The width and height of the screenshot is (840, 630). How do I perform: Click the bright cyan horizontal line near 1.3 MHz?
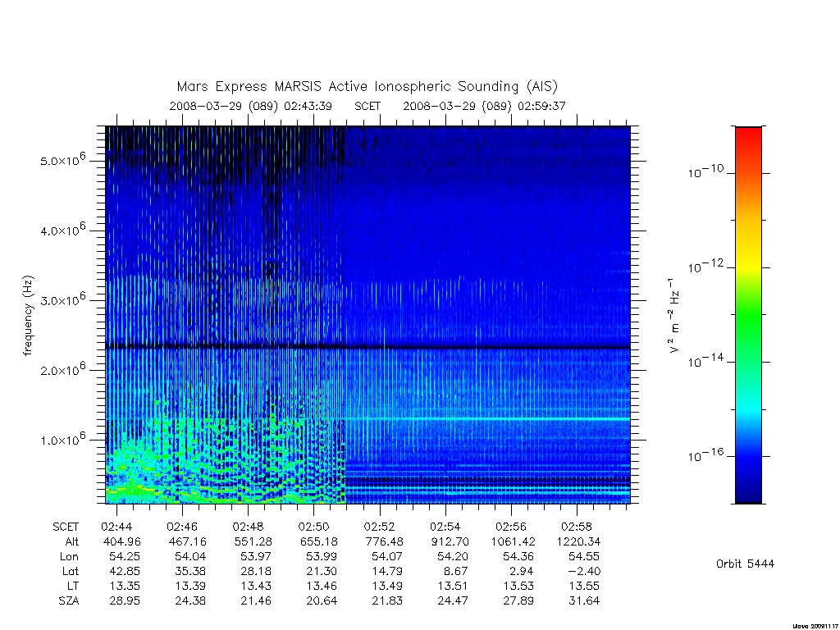click(x=486, y=418)
